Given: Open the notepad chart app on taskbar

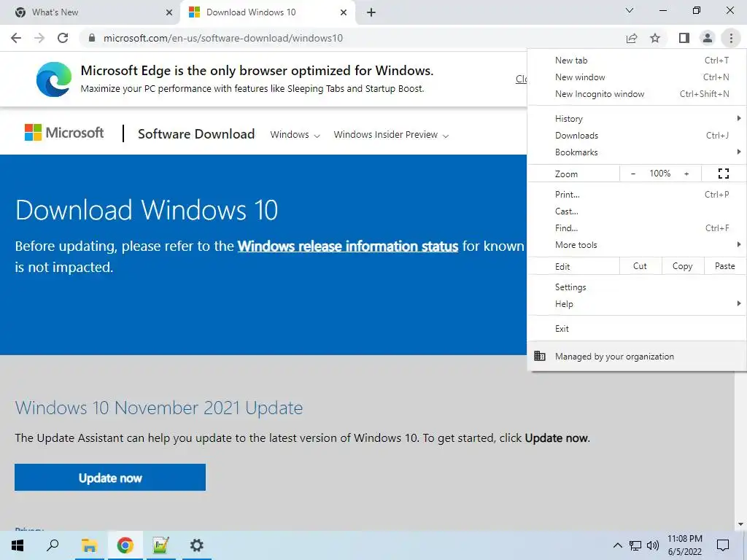Looking at the screenshot, I should click(160, 545).
